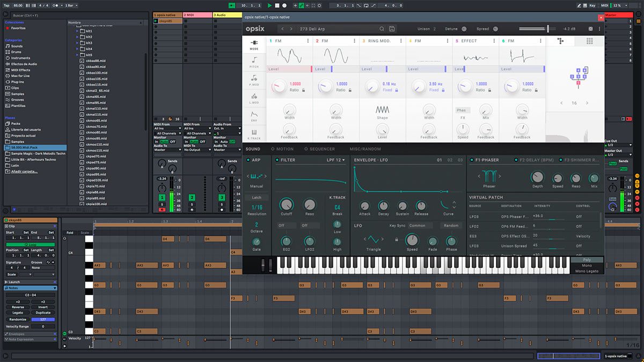Open the L.MOD section in opsix sidebar
Viewport: 644px width, 362px height.
click(254, 98)
